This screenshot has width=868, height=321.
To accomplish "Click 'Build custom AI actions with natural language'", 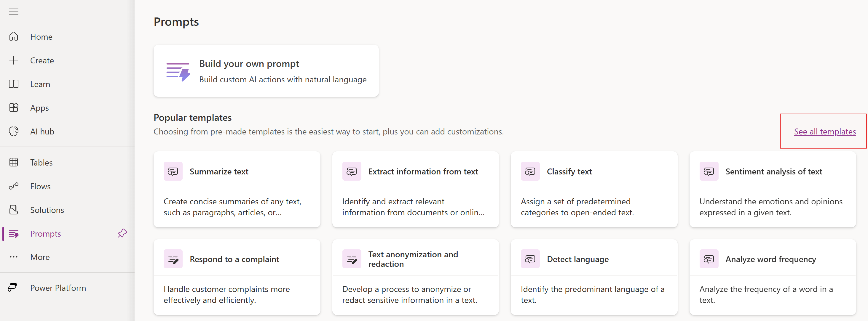I will [283, 79].
